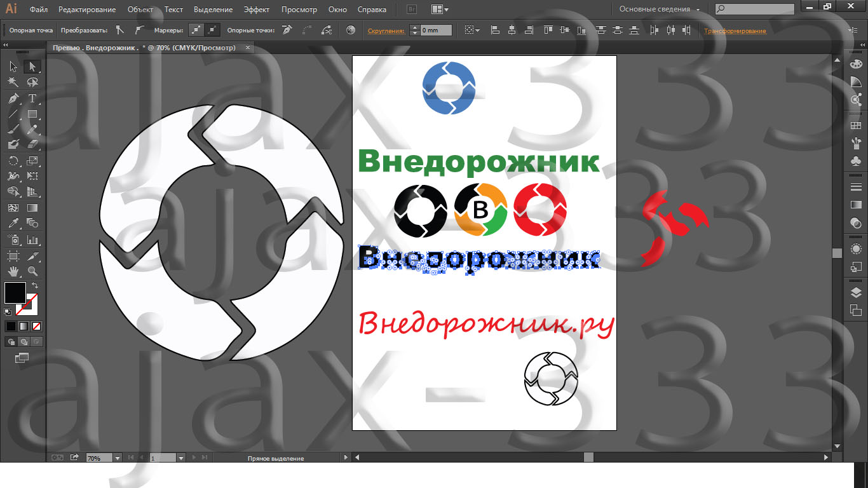Open the Просмотр menu
Viewport: 868px width, 488px height.
click(x=299, y=10)
